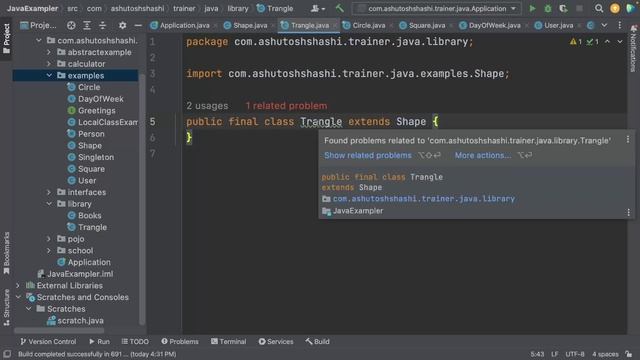Click the stop process square icon
The width and height of the screenshot is (640, 360).
click(579, 8)
